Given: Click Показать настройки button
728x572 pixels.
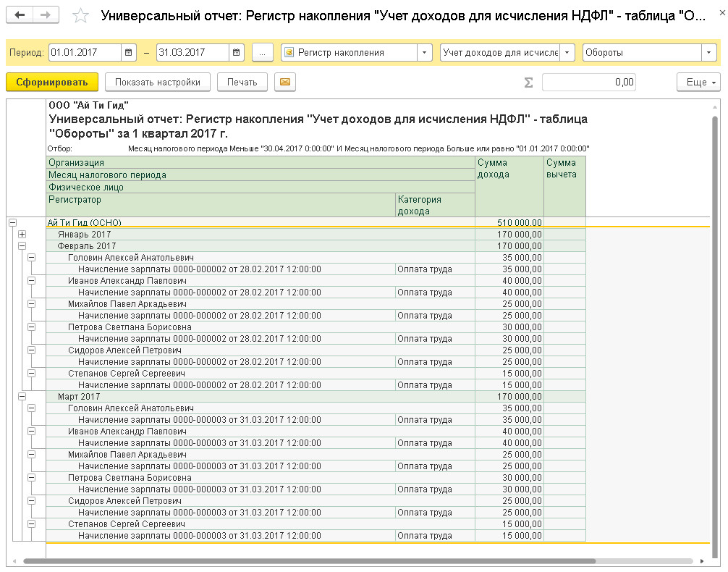Looking at the screenshot, I should click(157, 83).
